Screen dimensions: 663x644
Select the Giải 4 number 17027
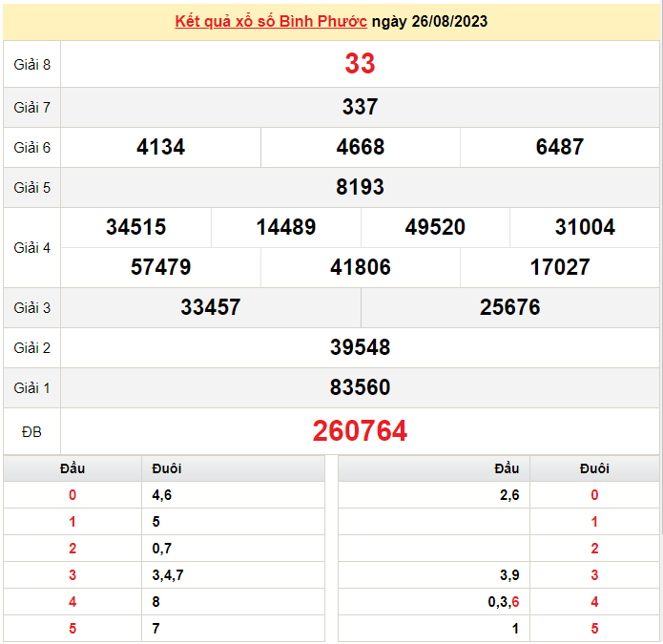[559, 267]
